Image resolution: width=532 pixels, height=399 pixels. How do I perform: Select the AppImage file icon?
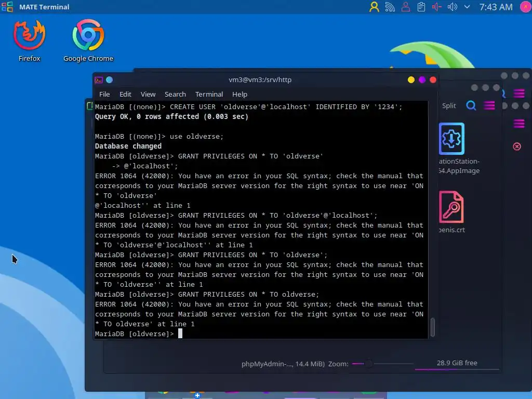tap(451, 139)
